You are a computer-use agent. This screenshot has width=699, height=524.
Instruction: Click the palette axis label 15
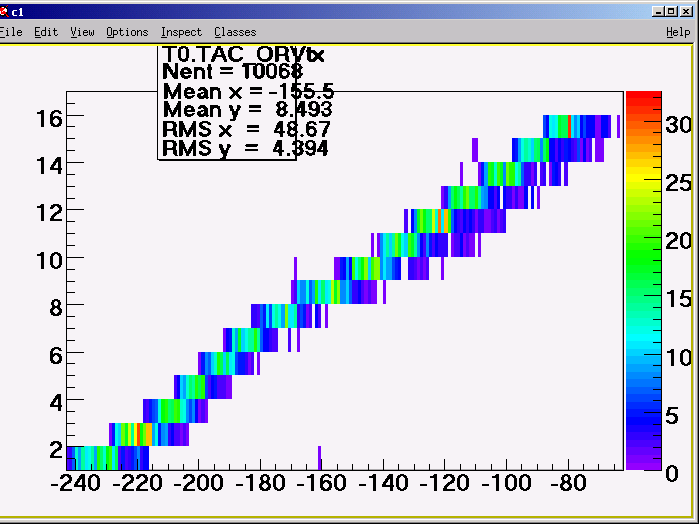[678, 298]
